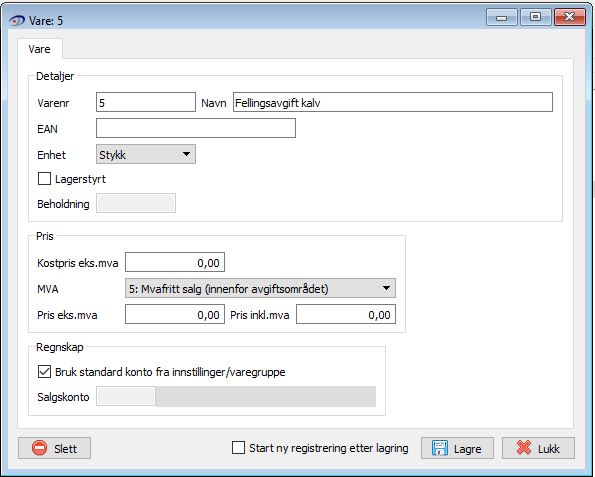Click into the EAN input field
The image size is (595, 477).
[x=196, y=128]
